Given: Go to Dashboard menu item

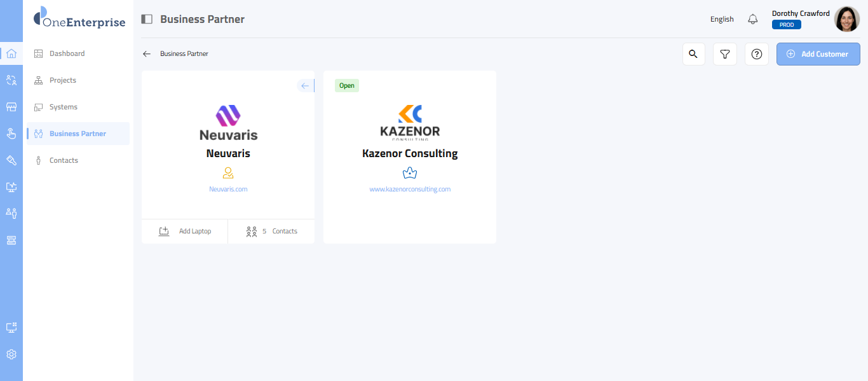Looking at the screenshot, I should tap(67, 53).
